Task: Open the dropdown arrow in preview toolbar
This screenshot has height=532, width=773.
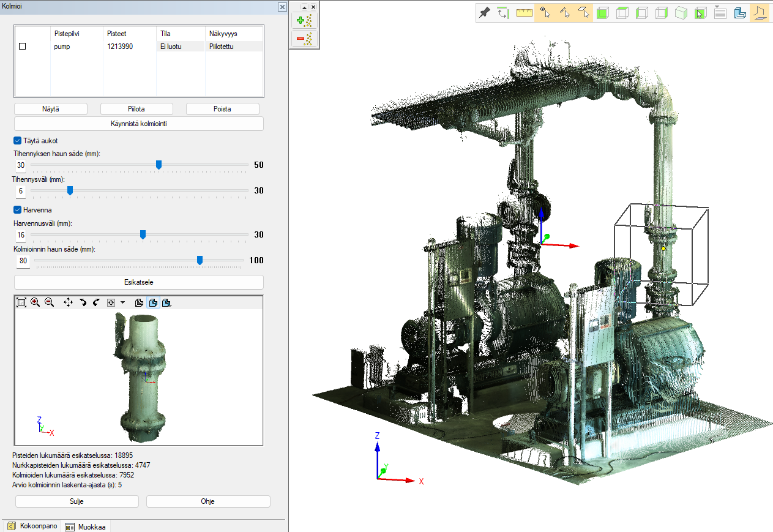Action: 122,302
